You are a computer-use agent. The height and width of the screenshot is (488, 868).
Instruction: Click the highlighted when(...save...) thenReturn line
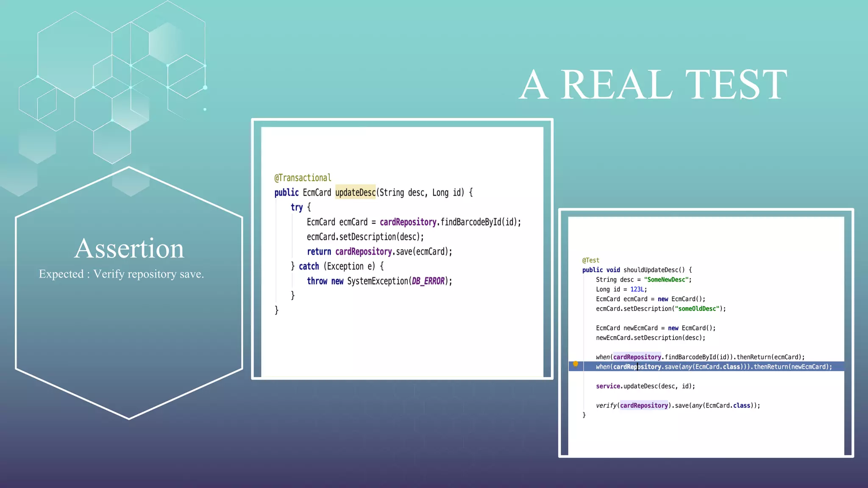coord(707,367)
